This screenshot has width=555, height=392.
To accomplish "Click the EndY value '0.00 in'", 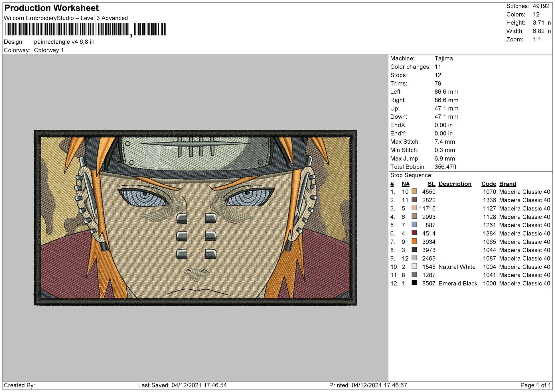I will point(443,133).
